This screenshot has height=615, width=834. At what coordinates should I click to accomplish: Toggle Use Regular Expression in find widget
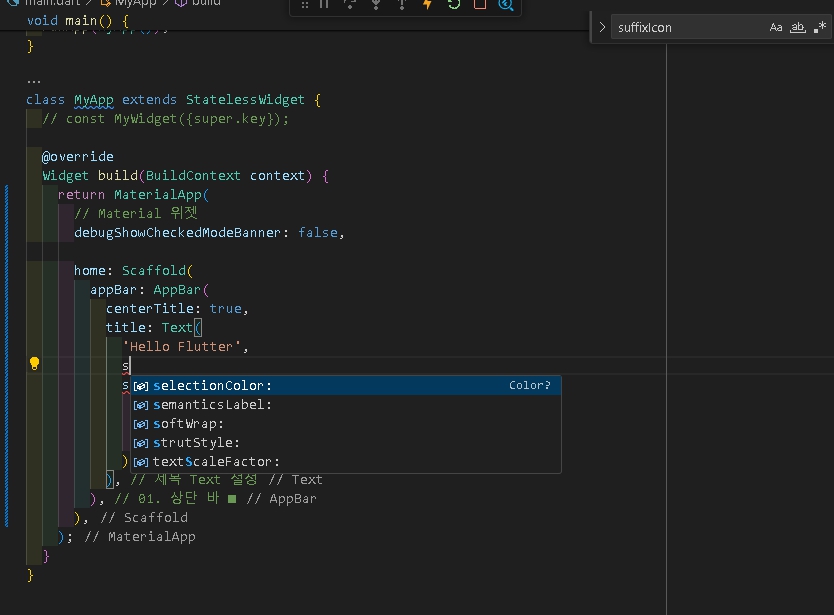[820, 27]
